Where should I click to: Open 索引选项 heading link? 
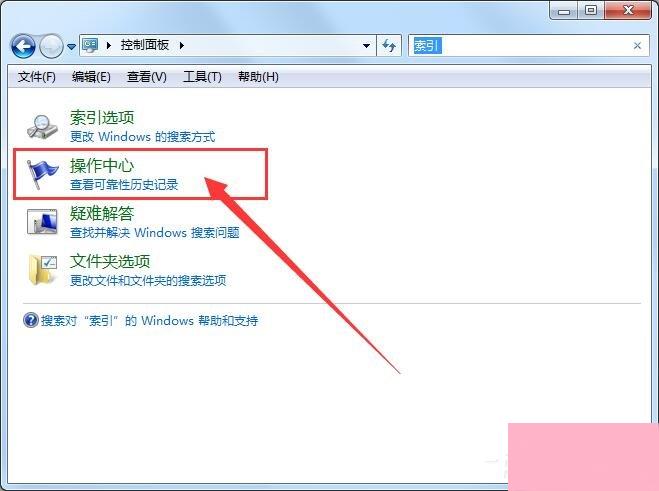[x=102, y=117]
